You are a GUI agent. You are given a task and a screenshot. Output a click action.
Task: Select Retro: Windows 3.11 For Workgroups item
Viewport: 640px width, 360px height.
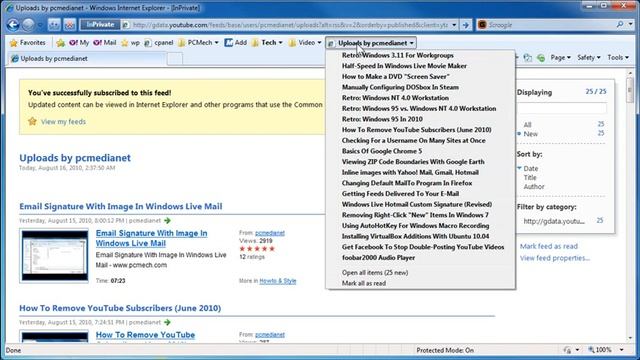click(x=420, y=55)
